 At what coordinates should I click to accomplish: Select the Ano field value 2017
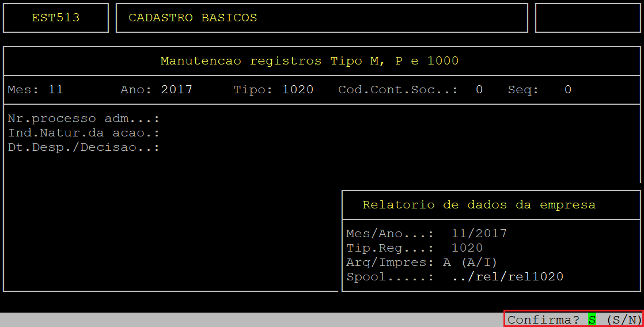pos(176,90)
